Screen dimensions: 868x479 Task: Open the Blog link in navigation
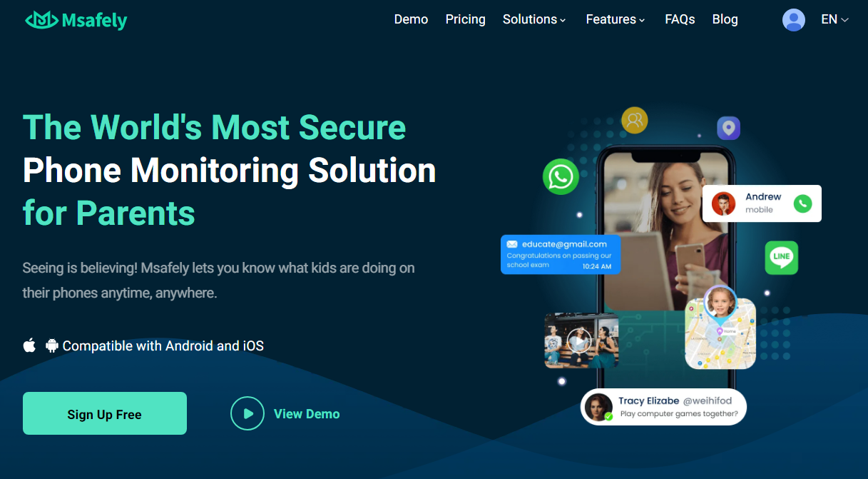(725, 19)
